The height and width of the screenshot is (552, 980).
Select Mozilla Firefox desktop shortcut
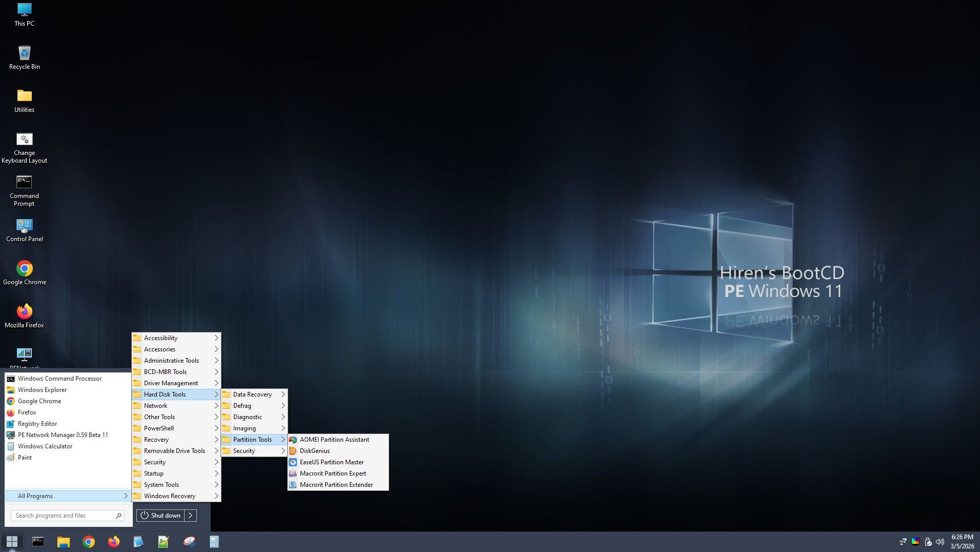tap(24, 316)
